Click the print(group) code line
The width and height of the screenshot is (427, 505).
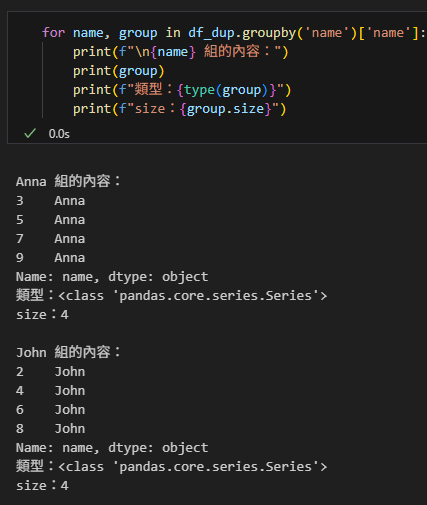119,71
